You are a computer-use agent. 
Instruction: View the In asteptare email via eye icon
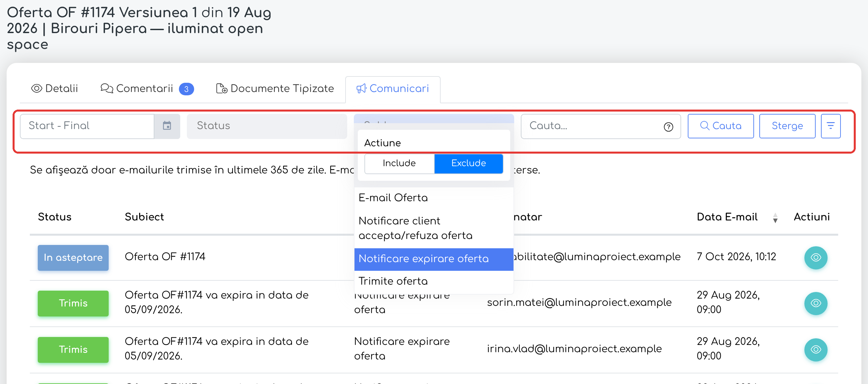[816, 258]
